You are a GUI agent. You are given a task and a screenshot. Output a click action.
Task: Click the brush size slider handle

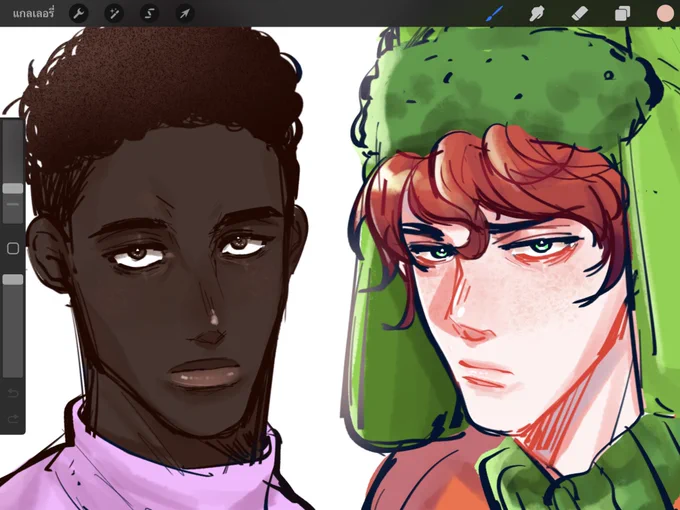click(x=13, y=188)
